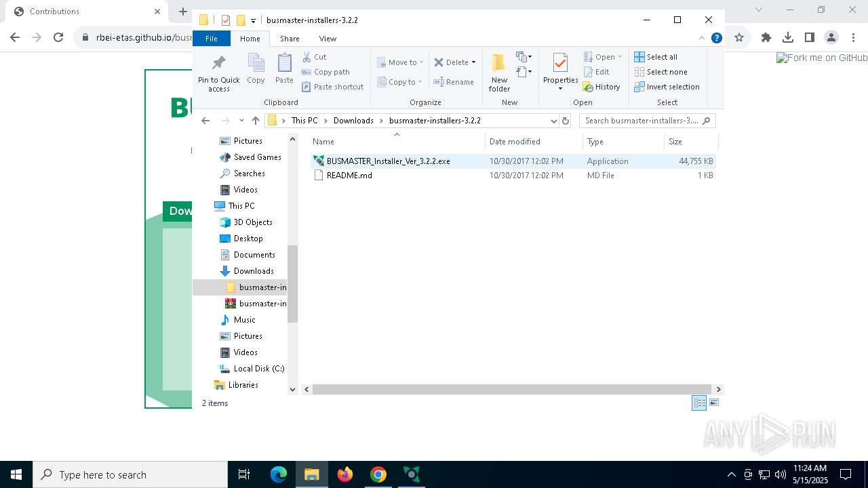
Task: Sort by Name column header
Action: pyautogui.click(x=397, y=142)
